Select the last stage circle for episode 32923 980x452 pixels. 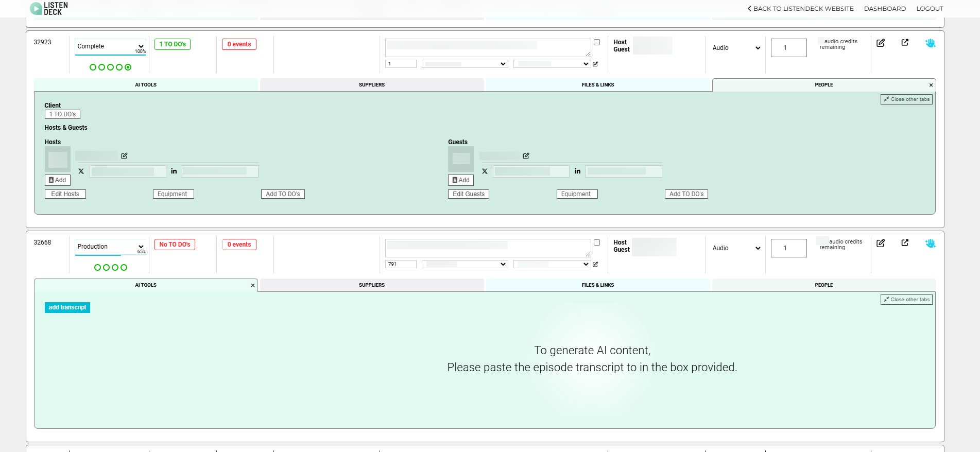pos(128,67)
